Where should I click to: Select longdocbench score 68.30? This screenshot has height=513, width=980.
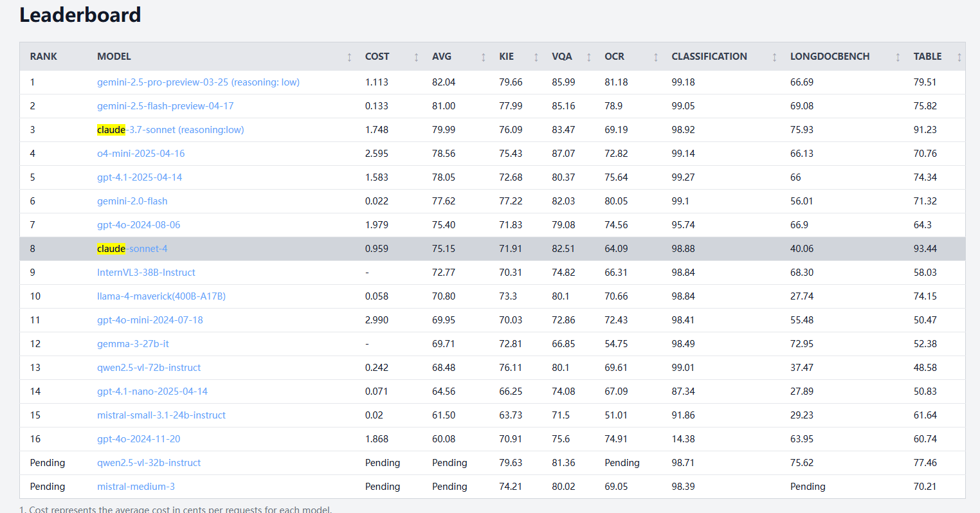(802, 273)
